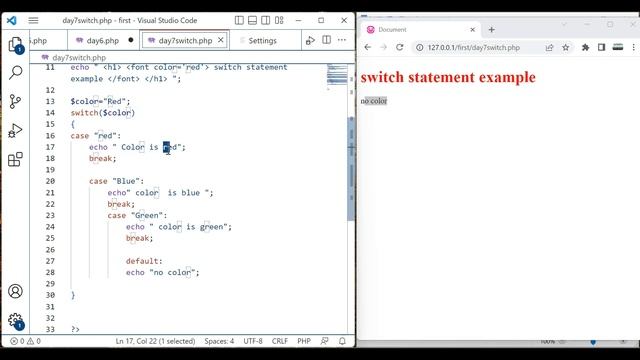The height and width of the screenshot is (360, 640).
Task: Go forward in the browser
Action: (383, 47)
